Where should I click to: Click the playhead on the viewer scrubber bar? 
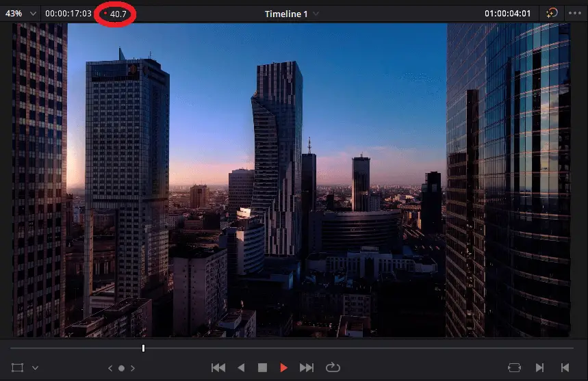click(143, 348)
